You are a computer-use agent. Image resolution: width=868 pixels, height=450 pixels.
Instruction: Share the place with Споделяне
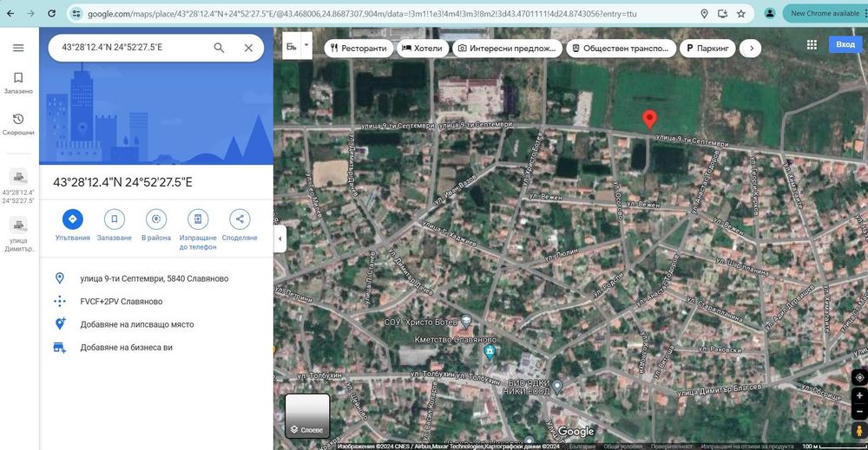(240, 225)
